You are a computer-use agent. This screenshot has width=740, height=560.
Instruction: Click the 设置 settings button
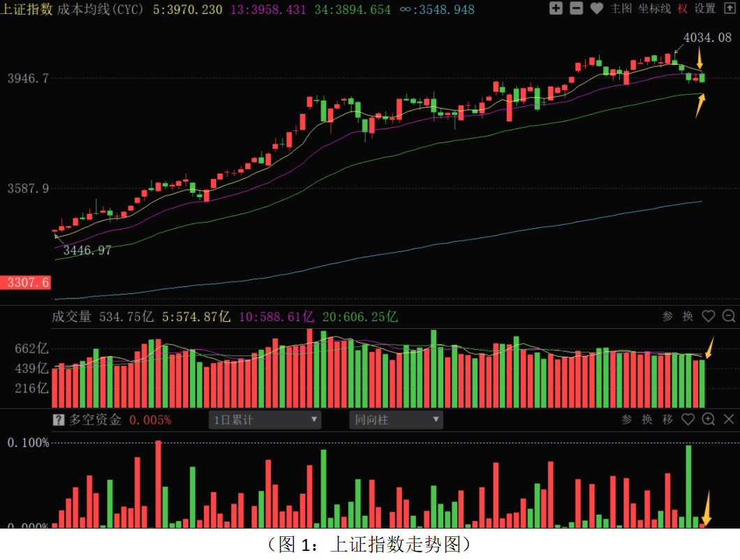click(x=705, y=8)
